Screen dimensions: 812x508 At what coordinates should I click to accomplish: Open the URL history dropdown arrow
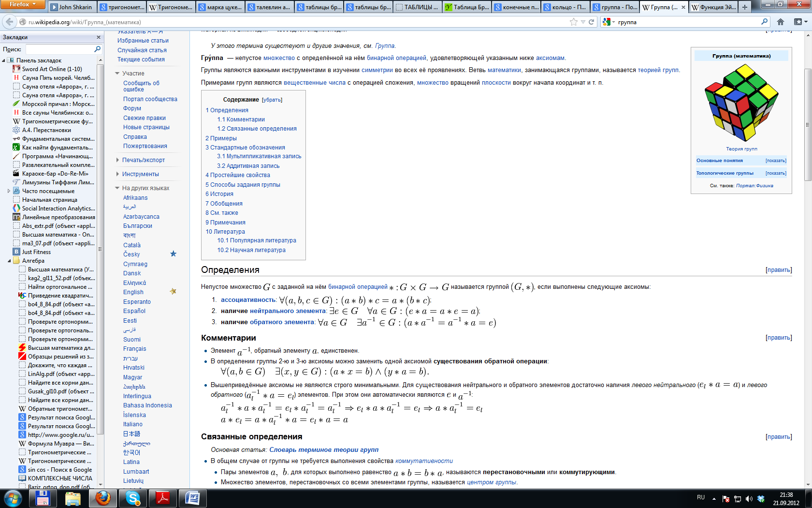pyautogui.click(x=583, y=22)
